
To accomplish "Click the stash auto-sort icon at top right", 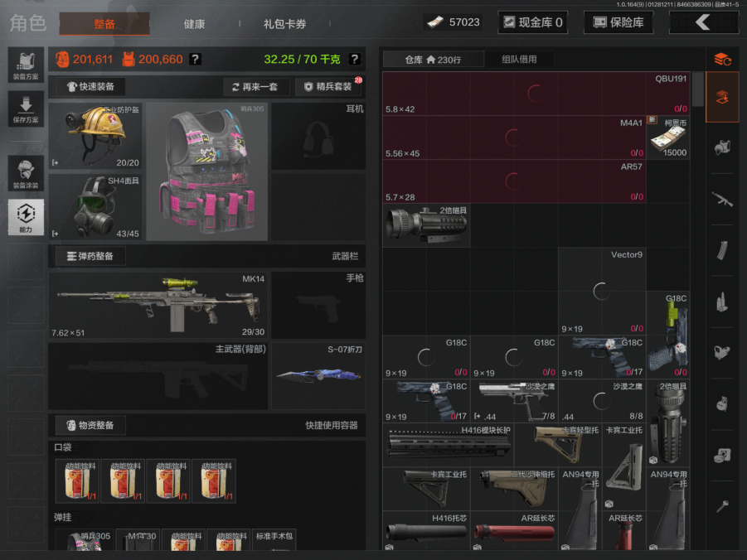I will [x=722, y=59].
